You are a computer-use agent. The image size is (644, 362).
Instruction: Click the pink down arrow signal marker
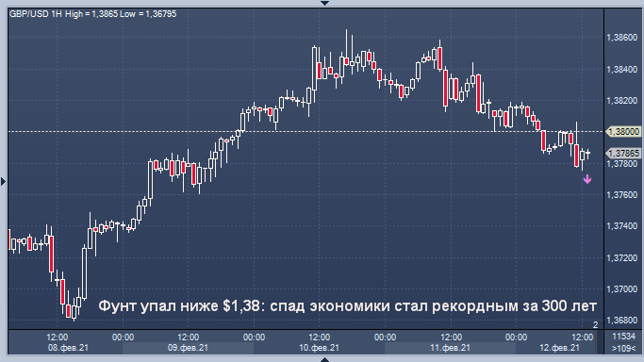tap(587, 179)
